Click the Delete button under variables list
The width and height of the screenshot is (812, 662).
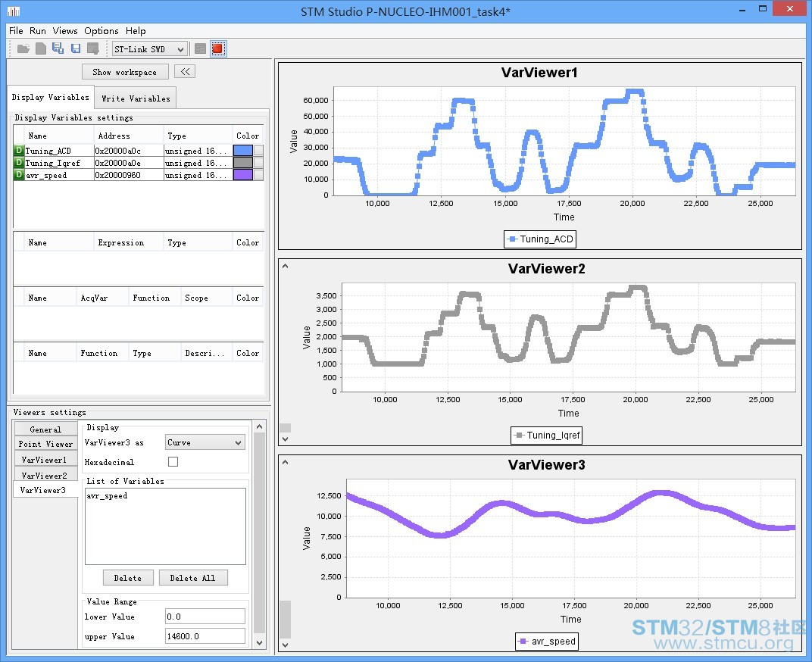click(127, 578)
